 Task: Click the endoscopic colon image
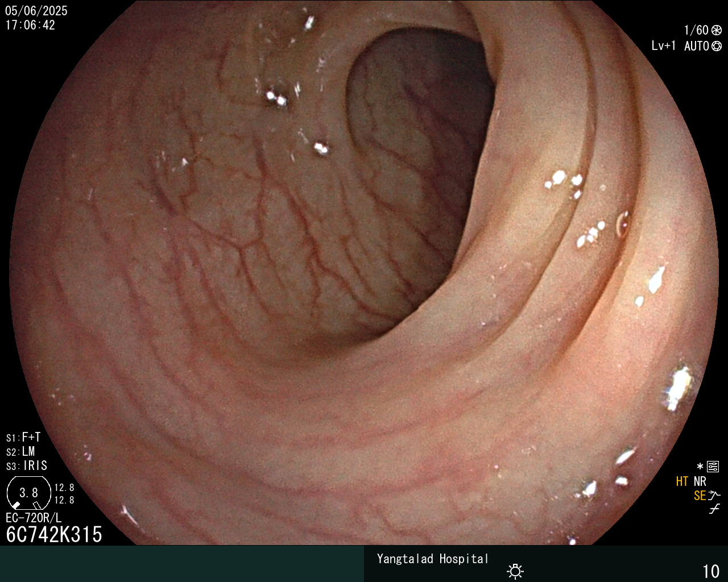coord(364,273)
